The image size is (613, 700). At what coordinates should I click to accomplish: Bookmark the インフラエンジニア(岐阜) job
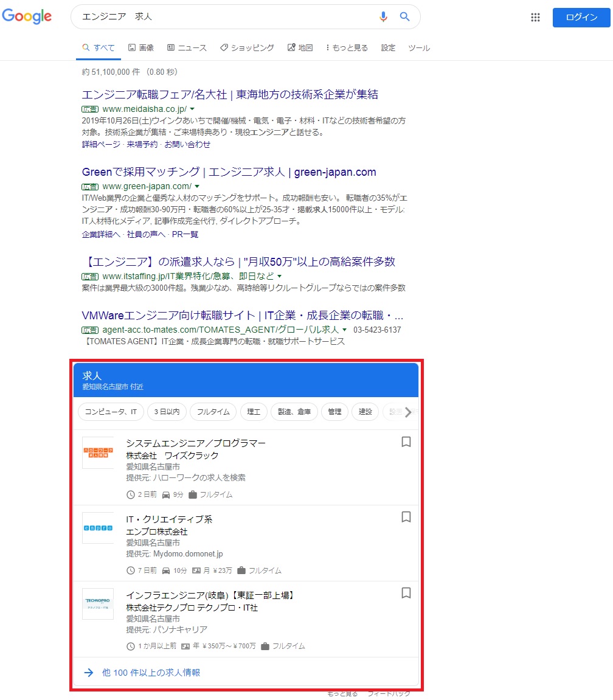(406, 593)
